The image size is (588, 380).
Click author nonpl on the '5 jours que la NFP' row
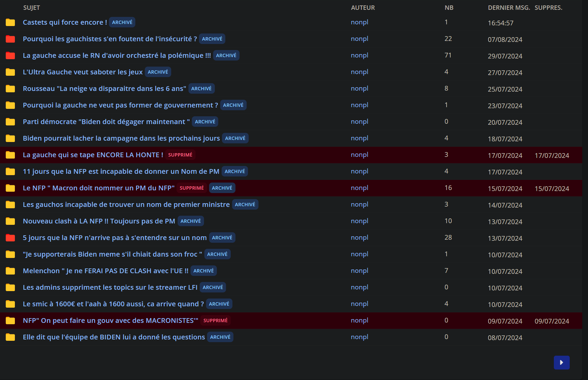pos(359,238)
